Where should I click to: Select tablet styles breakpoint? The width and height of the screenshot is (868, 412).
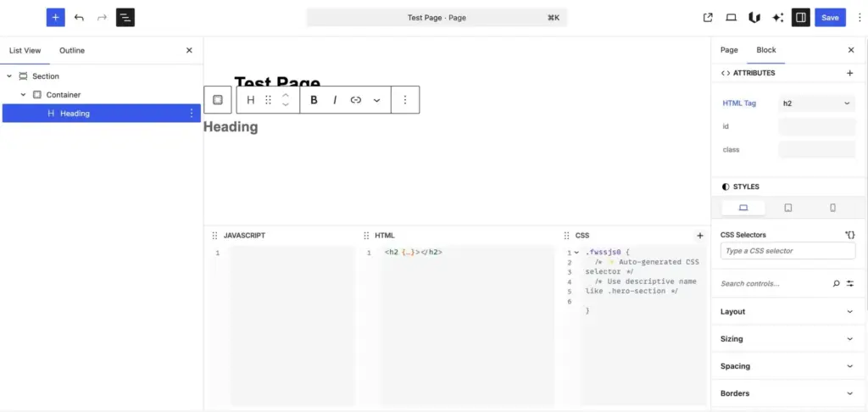787,208
